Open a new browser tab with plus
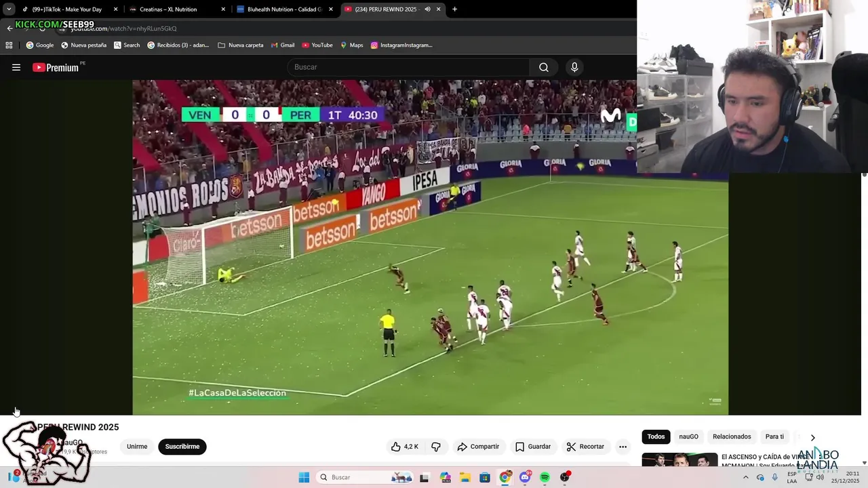Viewport: 868px width, 488px height. pos(454,9)
